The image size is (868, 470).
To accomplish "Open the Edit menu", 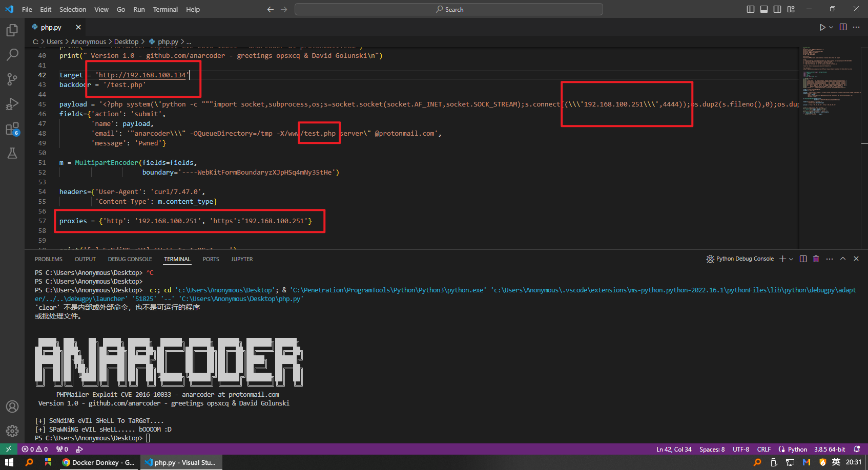I will (46, 9).
